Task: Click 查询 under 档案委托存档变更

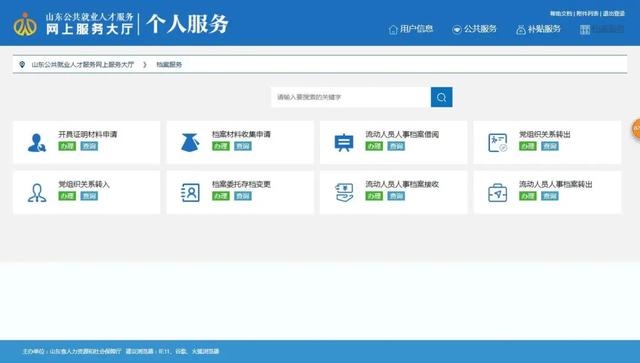Action: pyautogui.click(x=243, y=196)
